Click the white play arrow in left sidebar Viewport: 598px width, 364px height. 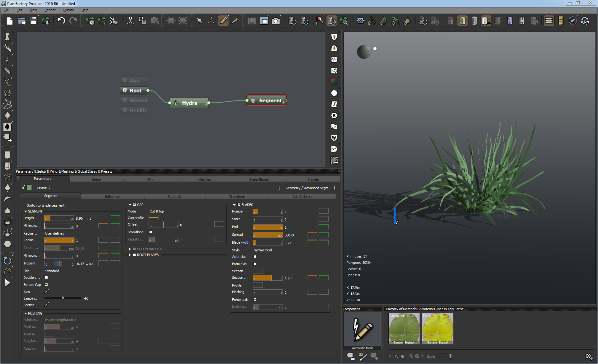click(x=7, y=283)
